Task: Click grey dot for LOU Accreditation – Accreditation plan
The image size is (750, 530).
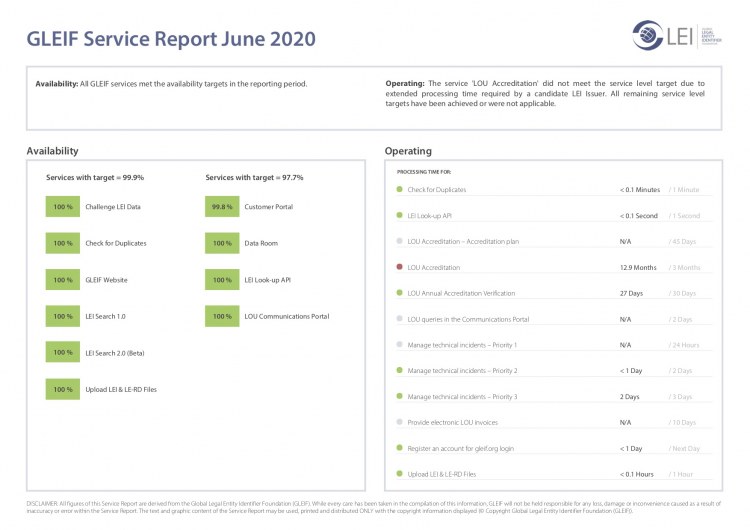Action: click(400, 241)
